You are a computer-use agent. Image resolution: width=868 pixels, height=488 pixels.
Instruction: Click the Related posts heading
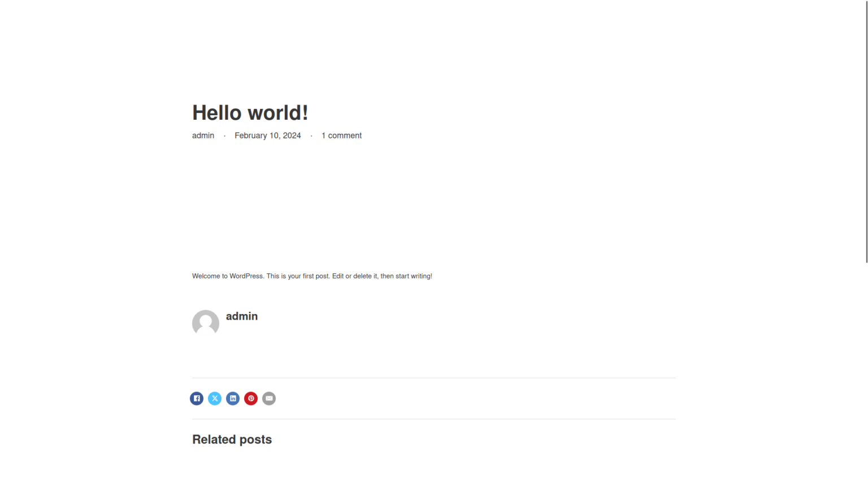[x=232, y=439]
